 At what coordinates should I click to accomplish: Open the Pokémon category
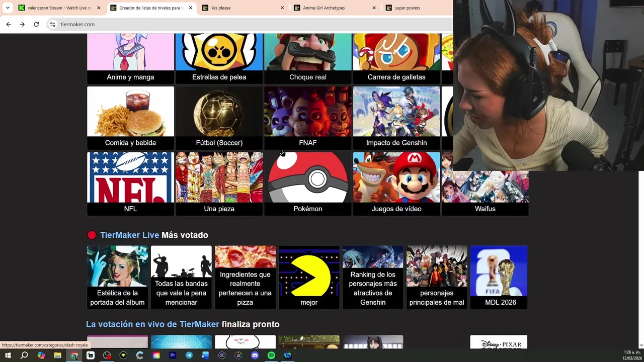click(308, 184)
